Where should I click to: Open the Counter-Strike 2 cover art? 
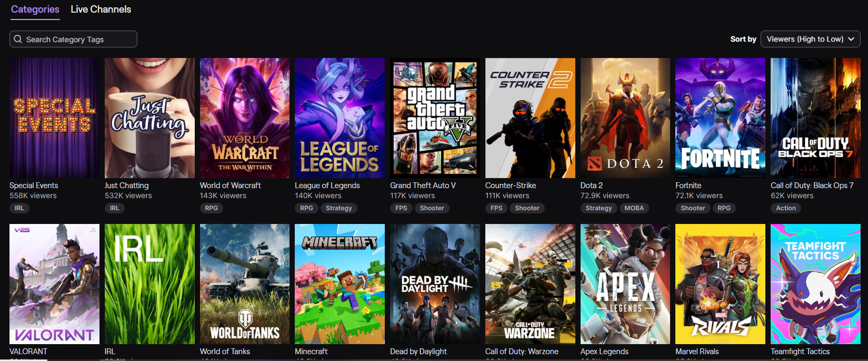pyautogui.click(x=530, y=118)
